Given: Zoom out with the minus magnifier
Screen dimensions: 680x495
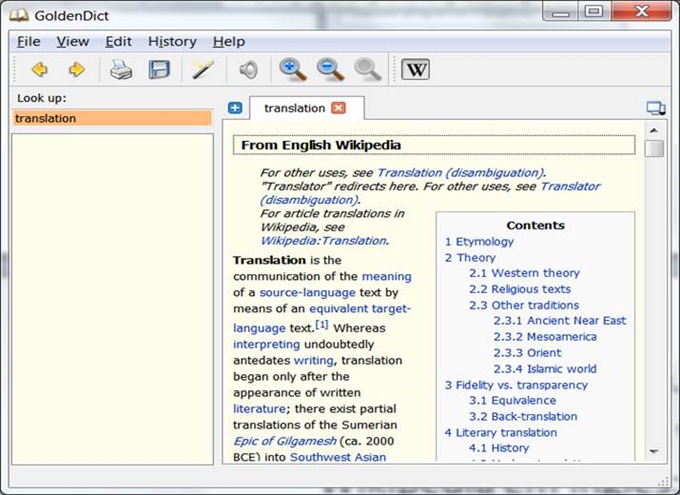Looking at the screenshot, I should pyautogui.click(x=330, y=69).
